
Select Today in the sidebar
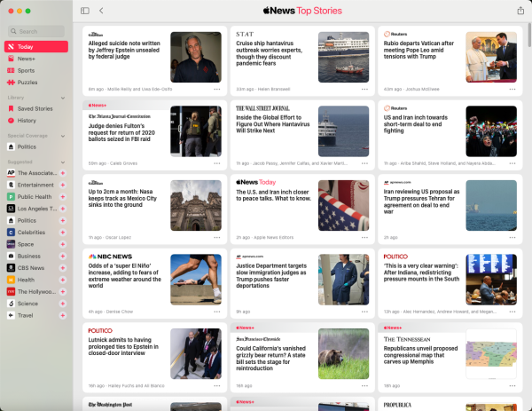pyautogui.click(x=36, y=46)
